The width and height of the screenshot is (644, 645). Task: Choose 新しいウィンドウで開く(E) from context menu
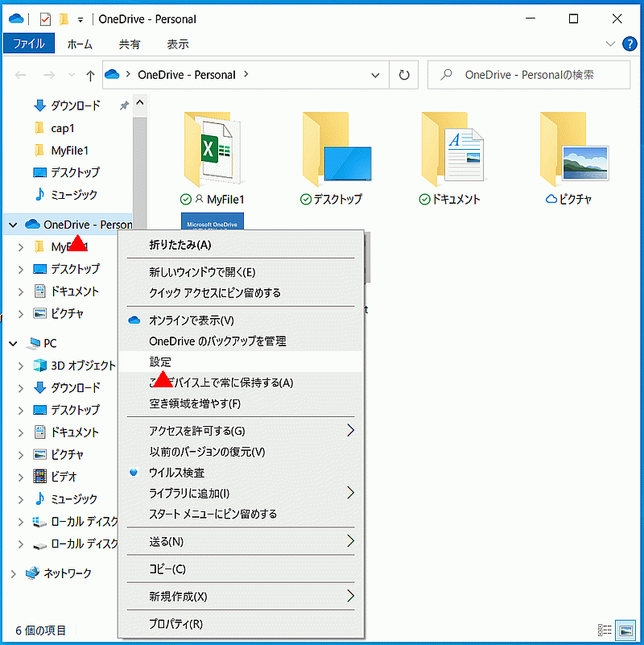[x=240, y=272]
